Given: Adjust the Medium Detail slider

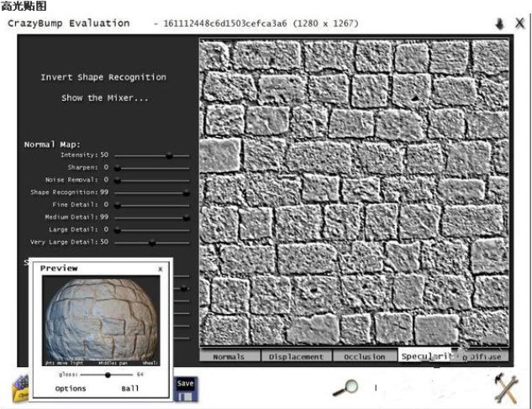Looking at the screenshot, I should (152, 218).
